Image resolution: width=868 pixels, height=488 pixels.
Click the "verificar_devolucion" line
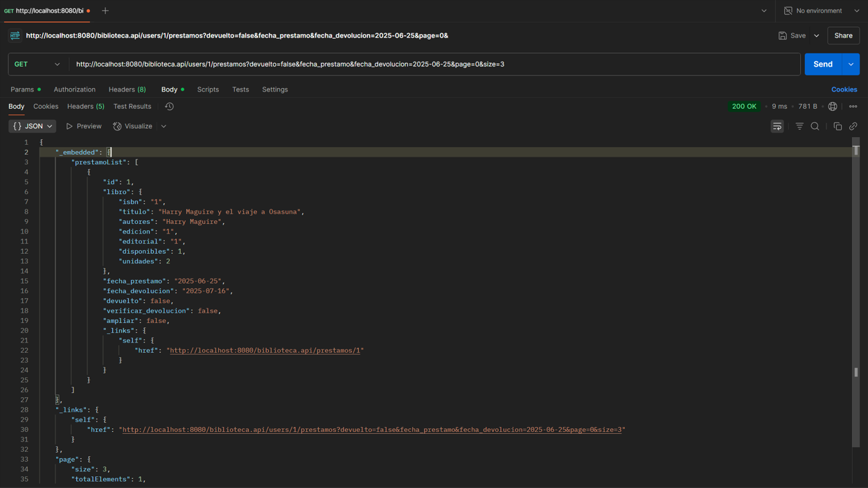[x=162, y=311]
